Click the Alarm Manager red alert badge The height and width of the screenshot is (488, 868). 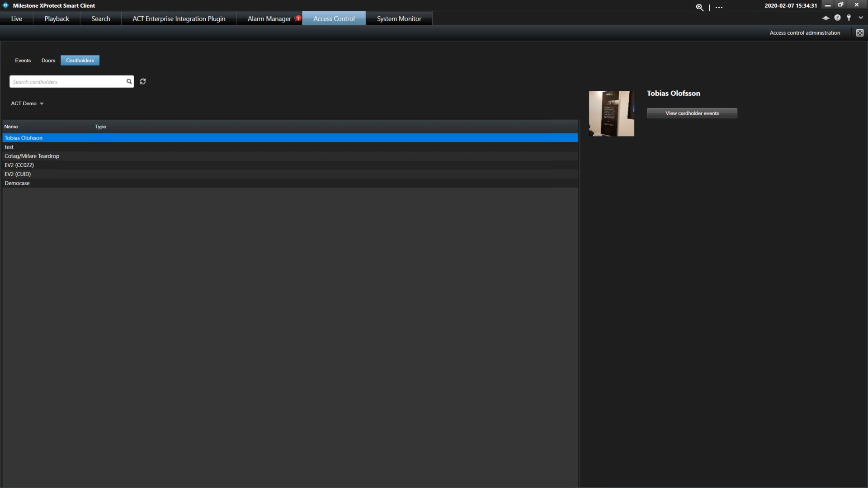pos(298,19)
